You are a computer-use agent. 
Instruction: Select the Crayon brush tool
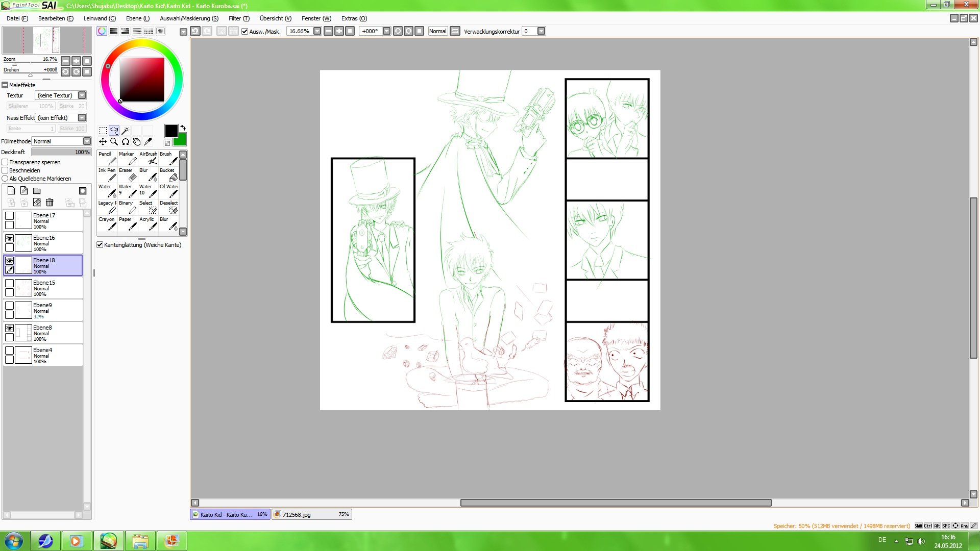point(107,223)
